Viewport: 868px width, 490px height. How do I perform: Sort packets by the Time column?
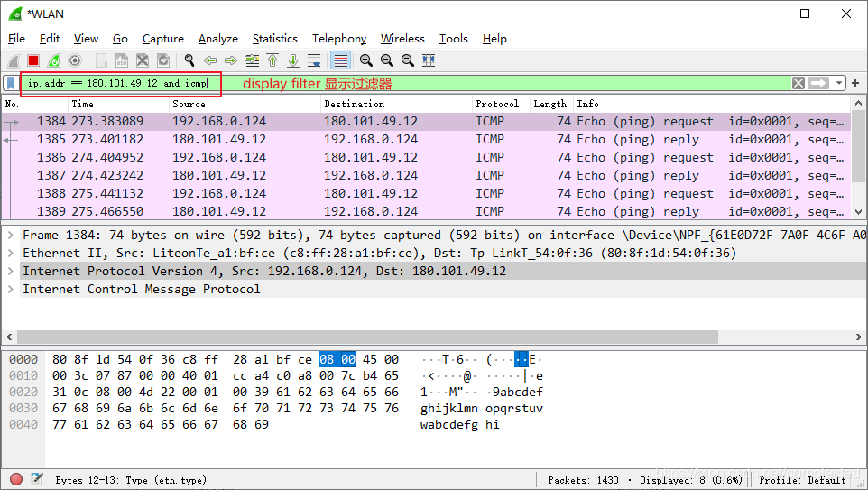pos(118,104)
